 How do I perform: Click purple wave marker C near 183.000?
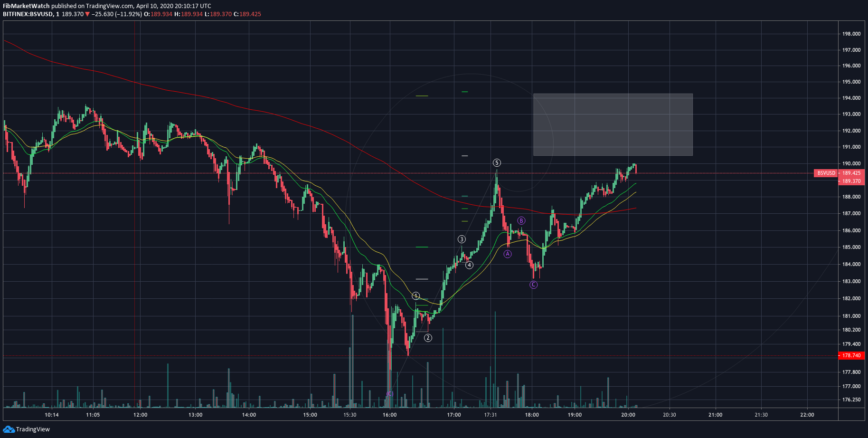point(534,285)
